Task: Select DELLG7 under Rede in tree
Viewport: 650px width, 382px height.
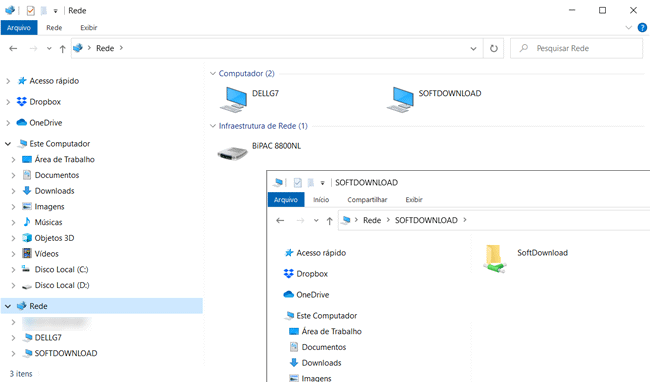Action: click(48, 338)
